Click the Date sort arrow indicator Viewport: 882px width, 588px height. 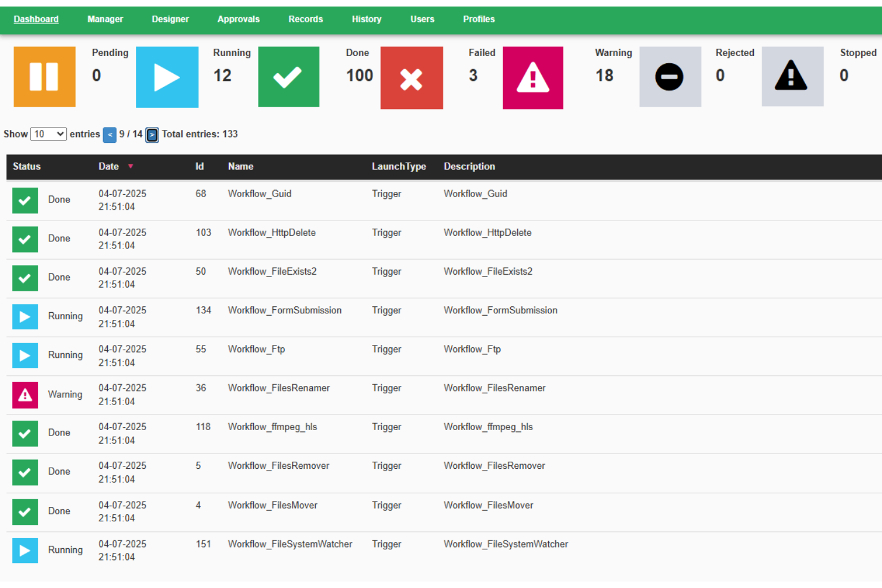(131, 166)
